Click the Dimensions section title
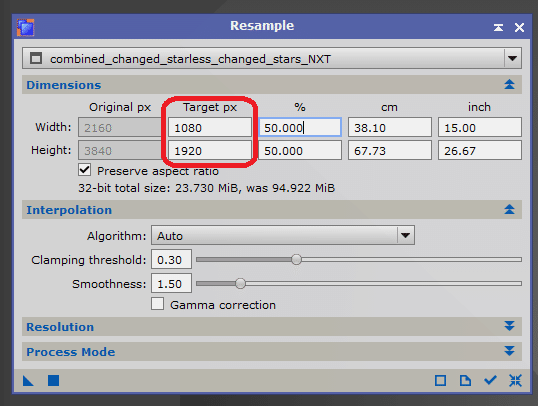538x406 pixels. click(x=63, y=85)
